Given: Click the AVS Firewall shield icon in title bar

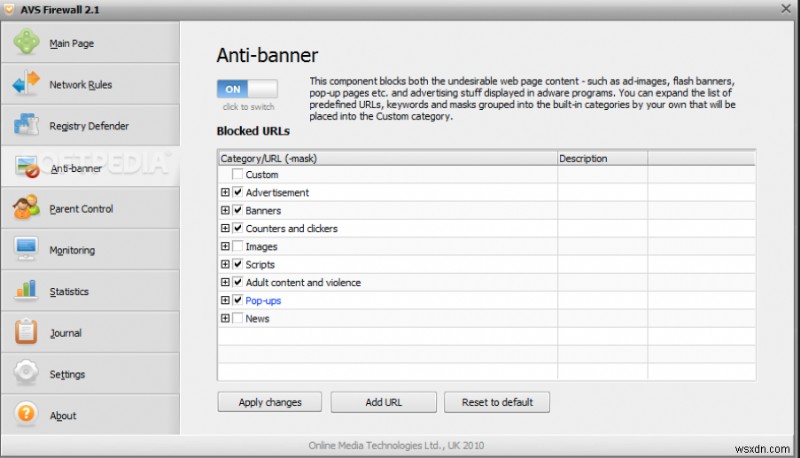Looking at the screenshot, I should [9, 9].
